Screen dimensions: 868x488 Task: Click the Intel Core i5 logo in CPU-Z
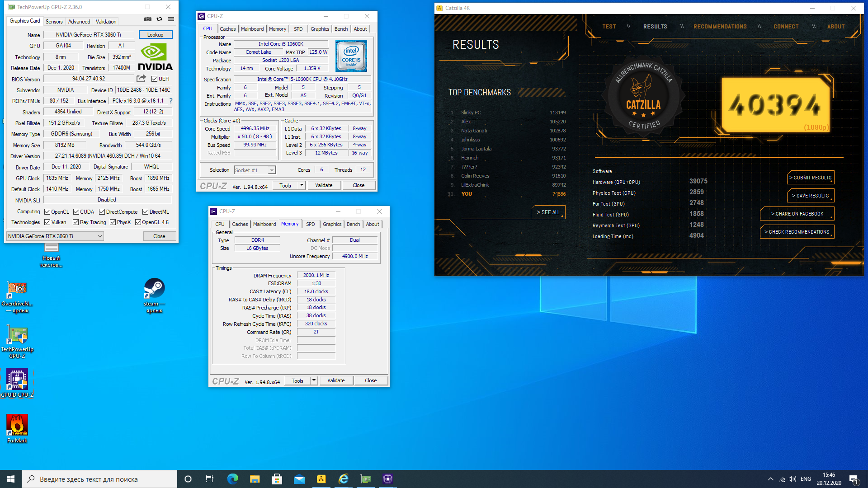pyautogui.click(x=351, y=56)
